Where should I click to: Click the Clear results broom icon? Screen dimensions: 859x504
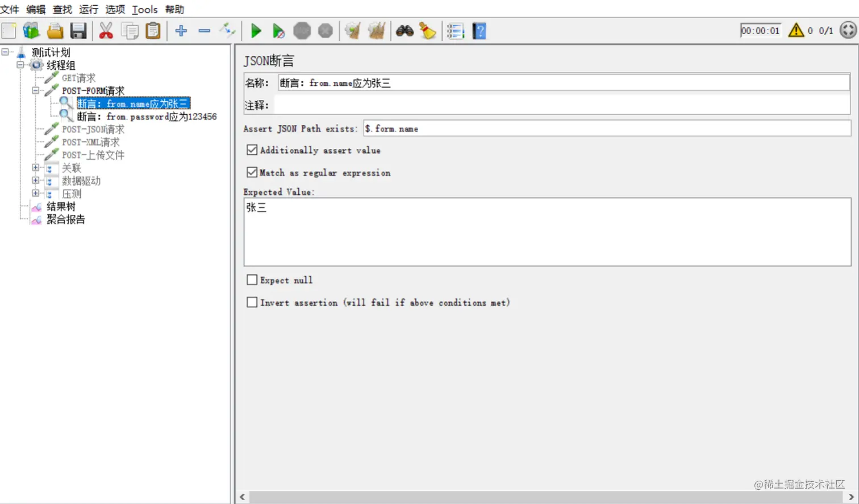point(353,31)
